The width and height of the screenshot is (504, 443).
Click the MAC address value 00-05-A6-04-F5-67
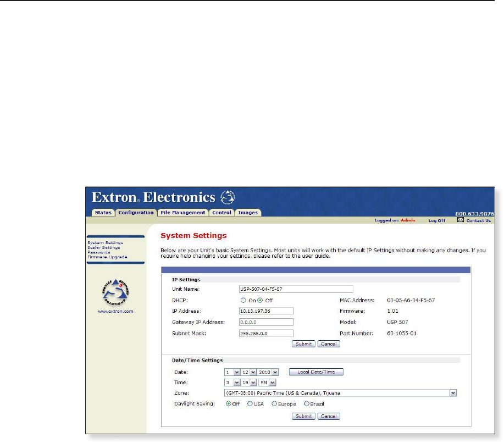(x=411, y=300)
